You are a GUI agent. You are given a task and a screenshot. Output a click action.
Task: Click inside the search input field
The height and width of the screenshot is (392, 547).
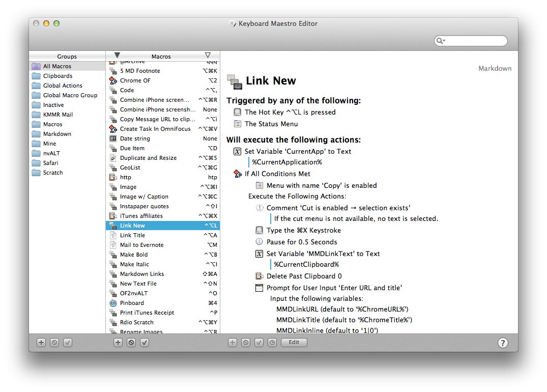[476, 41]
